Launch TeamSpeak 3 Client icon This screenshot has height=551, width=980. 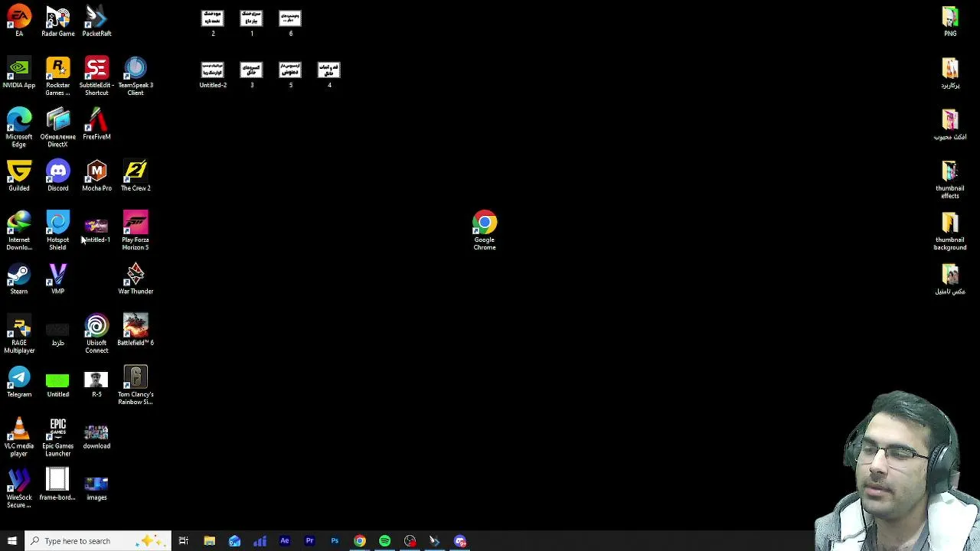tap(136, 75)
